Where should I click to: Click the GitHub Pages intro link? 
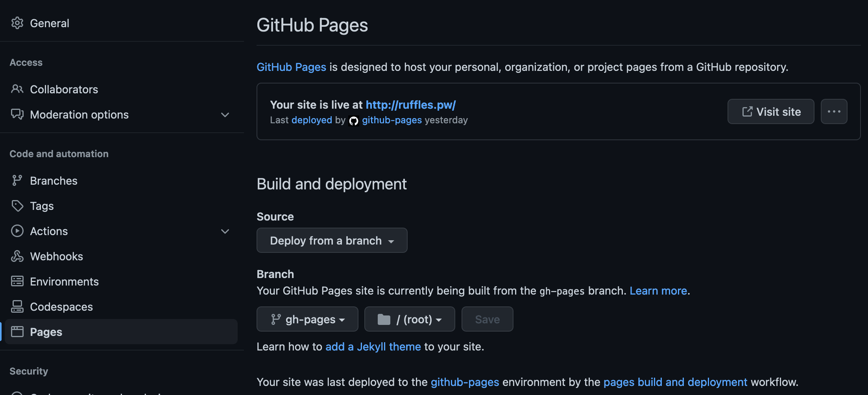[x=291, y=67]
